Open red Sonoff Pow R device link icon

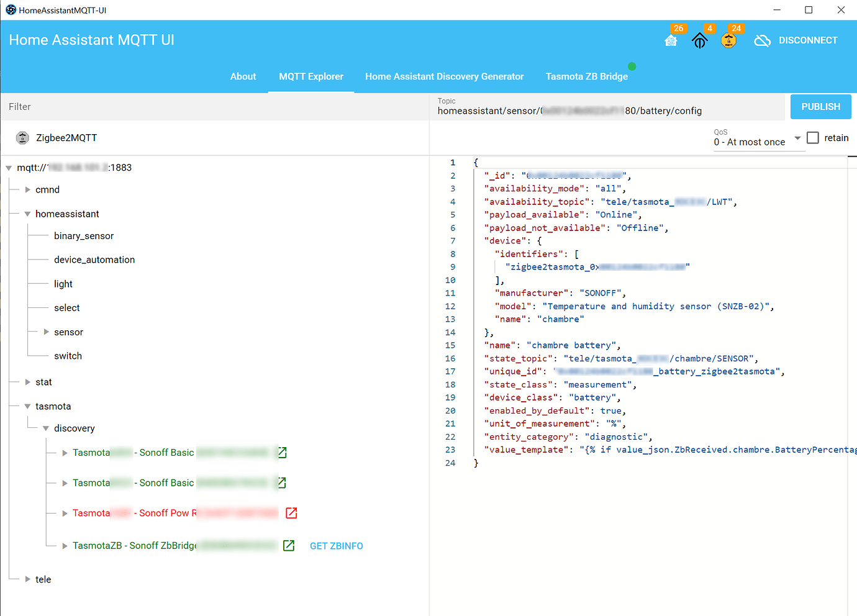291,513
